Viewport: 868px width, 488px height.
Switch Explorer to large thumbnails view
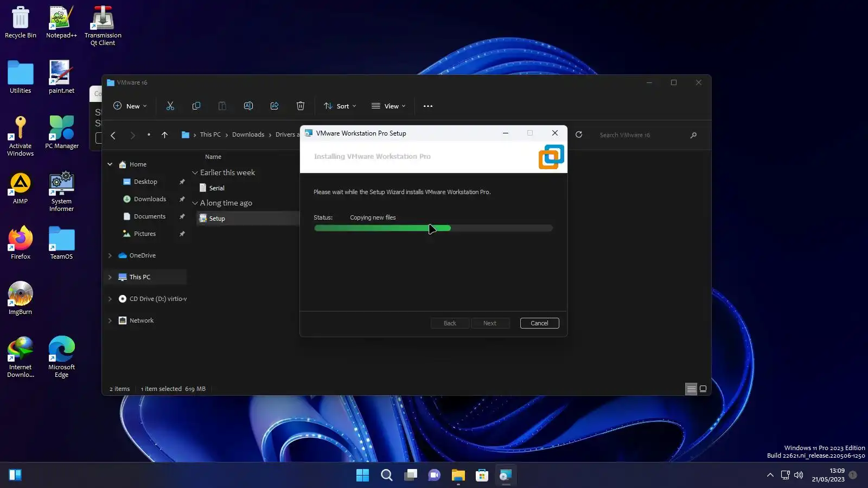coord(703,389)
